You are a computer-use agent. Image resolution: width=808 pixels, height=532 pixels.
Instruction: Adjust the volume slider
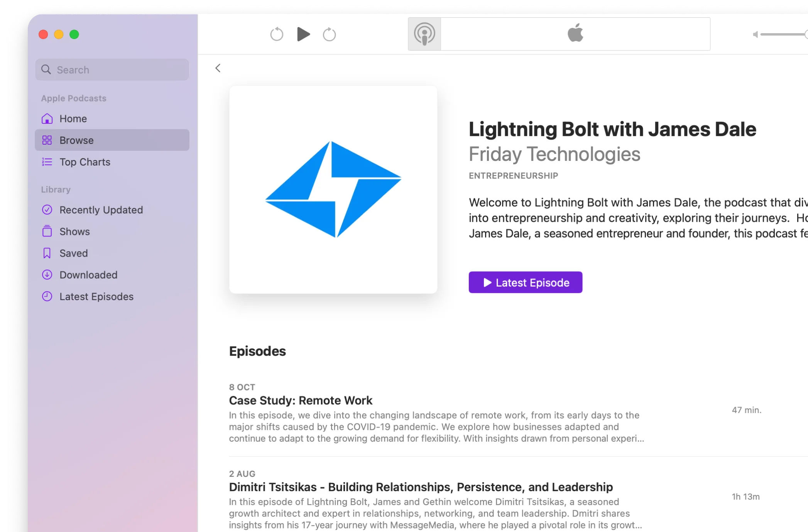coord(783,34)
